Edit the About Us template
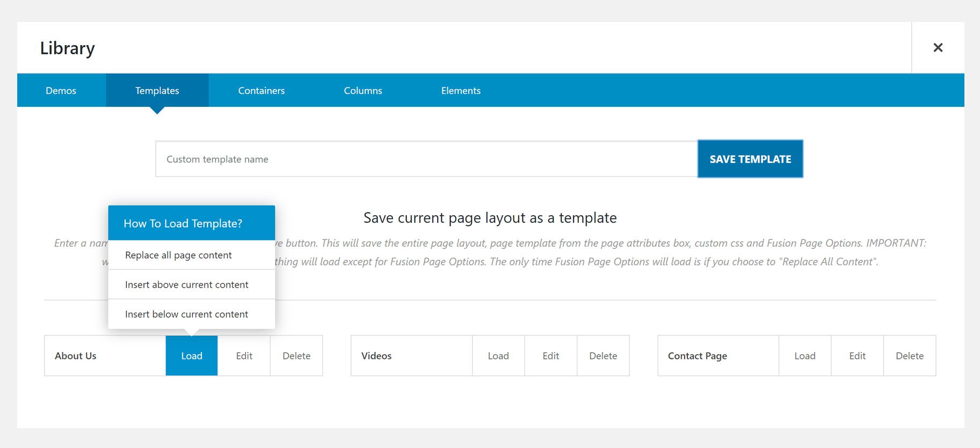Viewport: 980px width, 448px height. 244,356
